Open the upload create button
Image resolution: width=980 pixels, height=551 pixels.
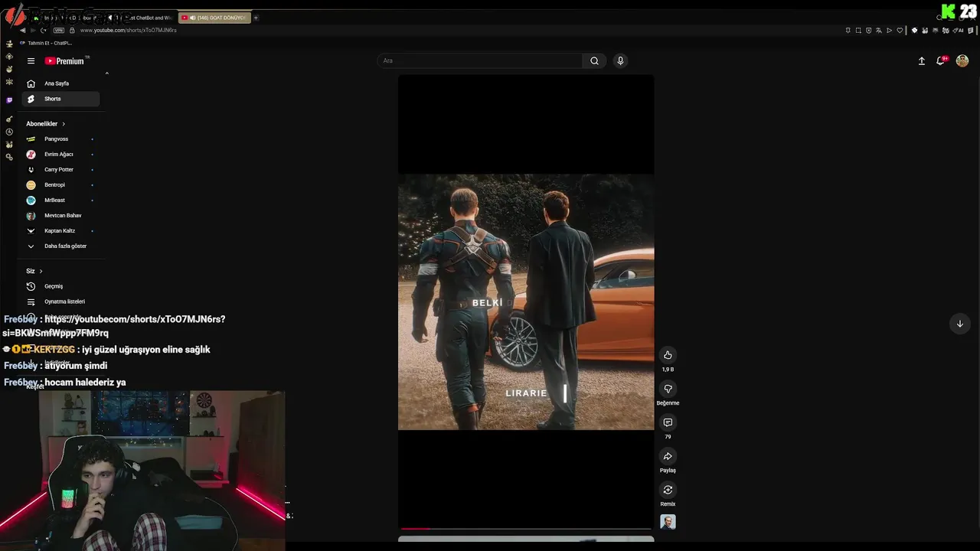[922, 61]
